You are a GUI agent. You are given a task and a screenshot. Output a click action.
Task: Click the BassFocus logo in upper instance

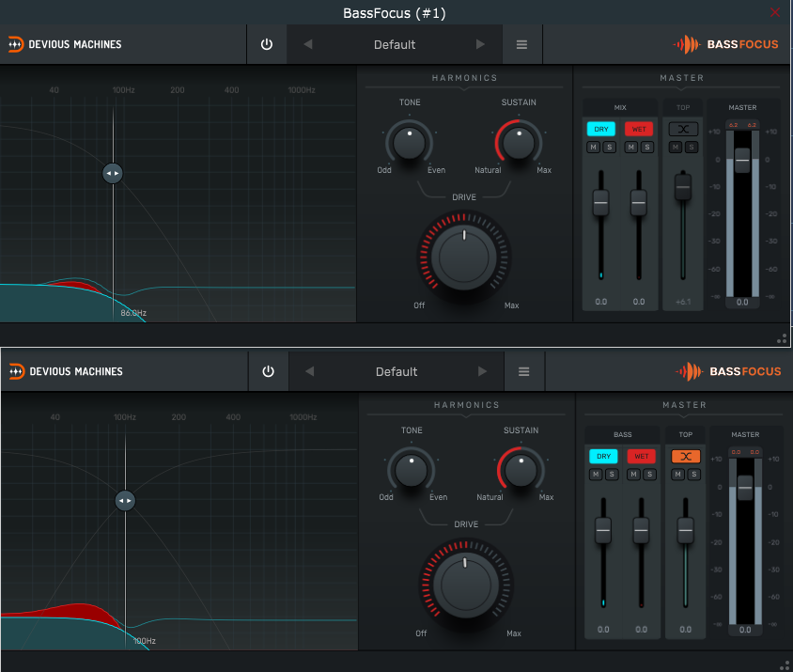click(x=725, y=44)
